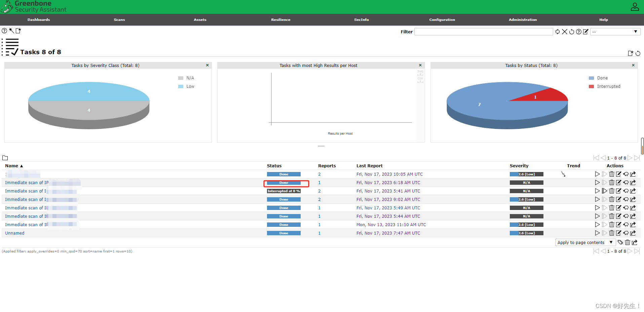The image size is (644, 312).
Task: Clone the Unnamed task with sheep icon
Action: pos(626,233)
